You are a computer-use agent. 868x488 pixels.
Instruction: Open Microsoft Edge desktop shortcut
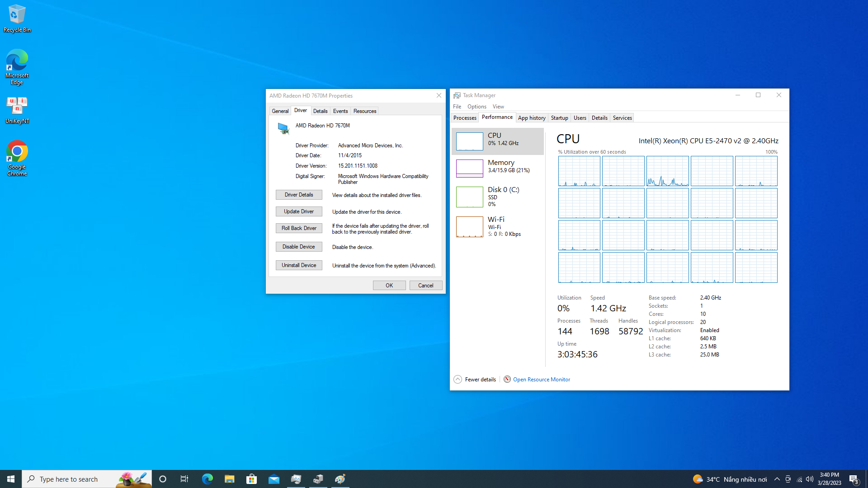(17, 67)
